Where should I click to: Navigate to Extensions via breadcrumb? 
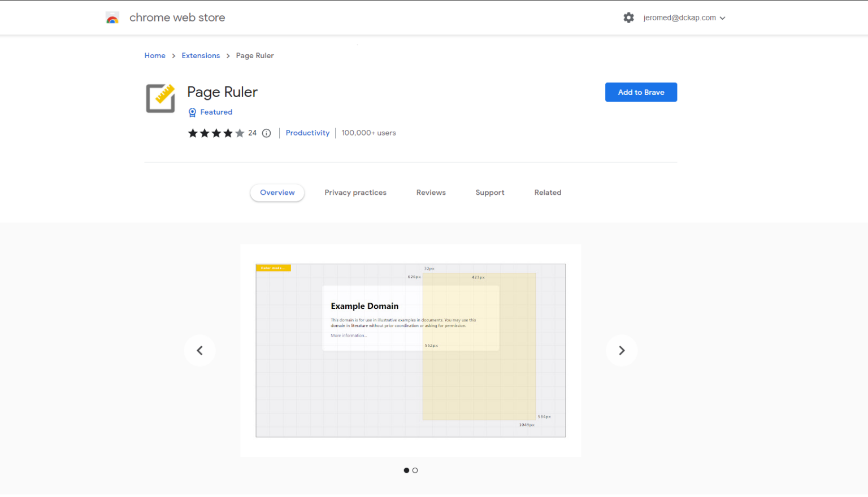pos(201,55)
